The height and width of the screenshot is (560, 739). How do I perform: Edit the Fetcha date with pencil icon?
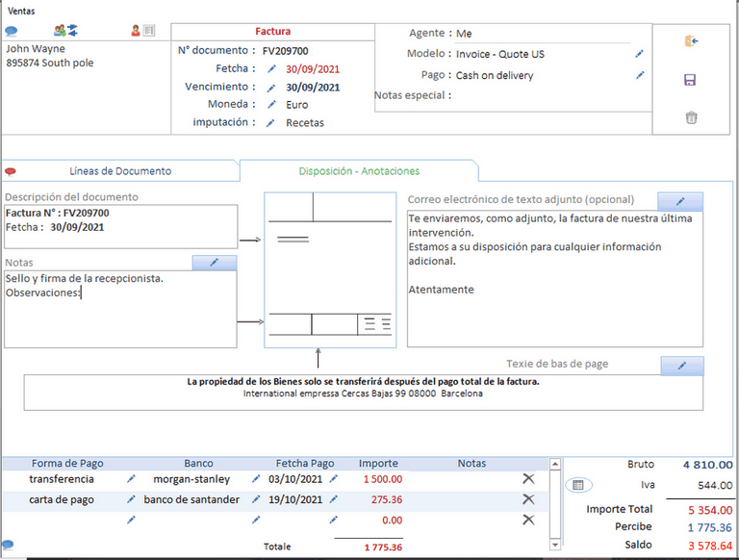(x=271, y=69)
